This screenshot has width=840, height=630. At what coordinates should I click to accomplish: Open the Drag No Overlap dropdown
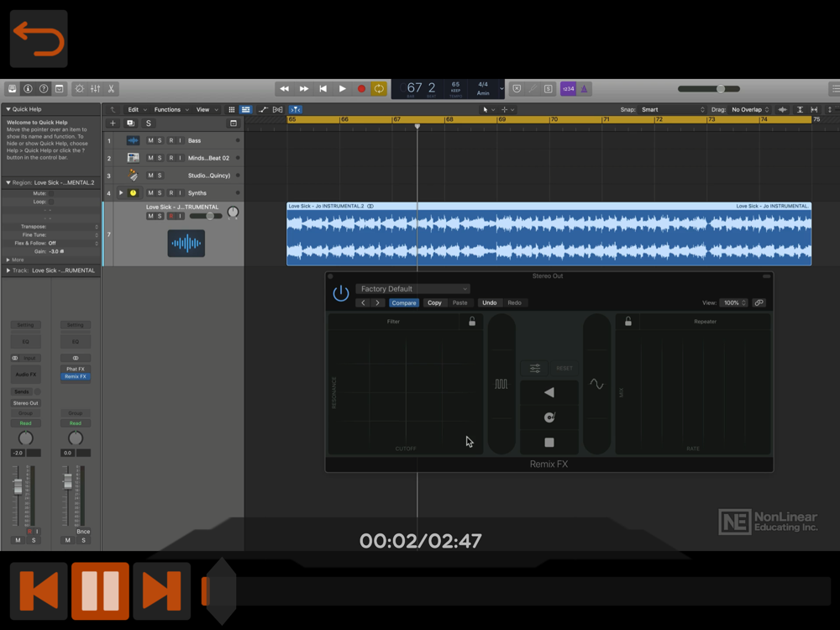tap(750, 109)
